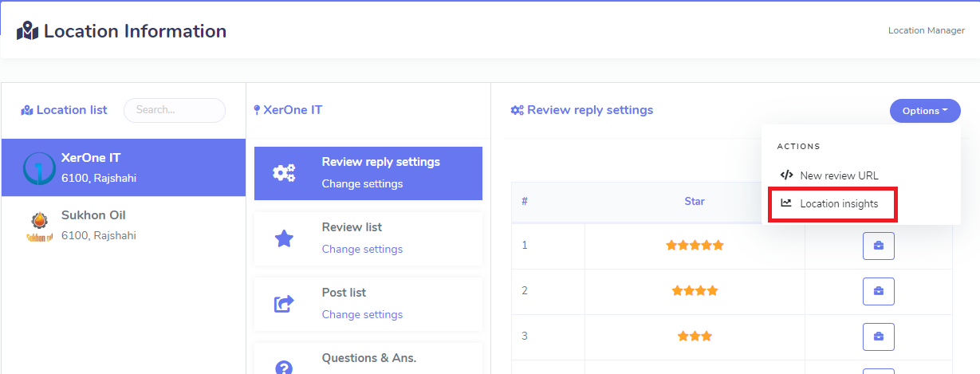This screenshot has height=374, width=980.
Task: Open the Review reply settings tab
Action: coord(368,173)
